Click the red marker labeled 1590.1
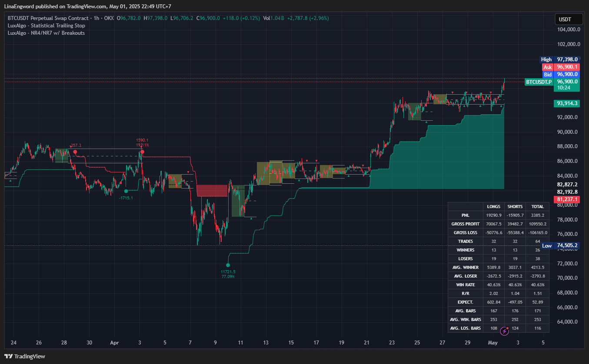The height and width of the screenshot is (364, 589). (x=142, y=152)
